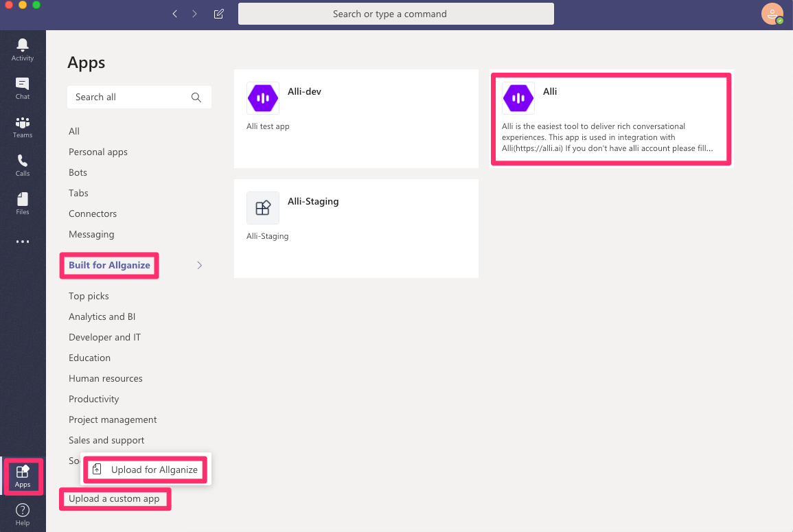Click the Alli conversational experiences description

[608, 137]
